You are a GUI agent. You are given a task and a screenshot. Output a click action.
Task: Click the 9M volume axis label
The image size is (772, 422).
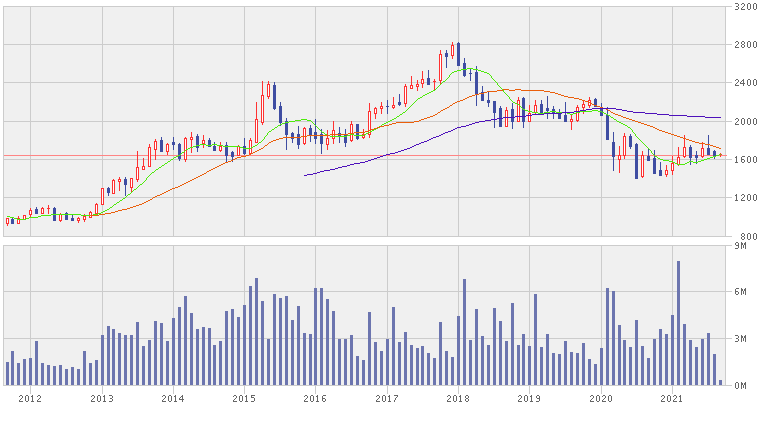[741, 245]
